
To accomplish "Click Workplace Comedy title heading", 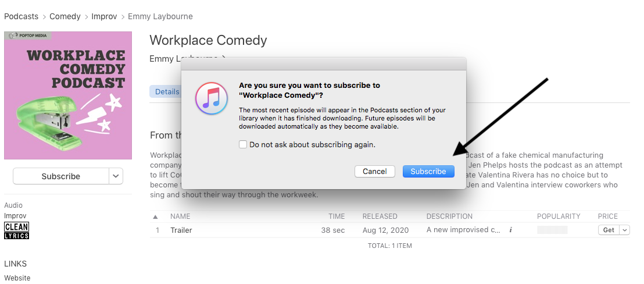I will 208,40.
